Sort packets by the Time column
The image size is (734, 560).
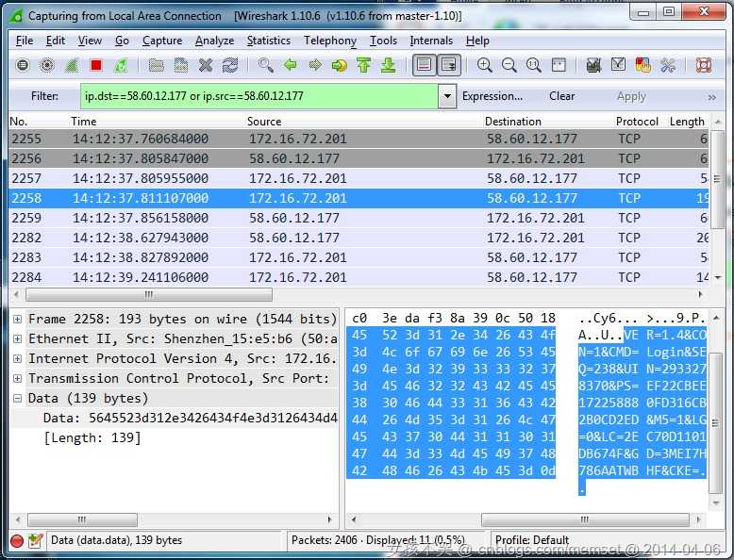tap(83, 122)
